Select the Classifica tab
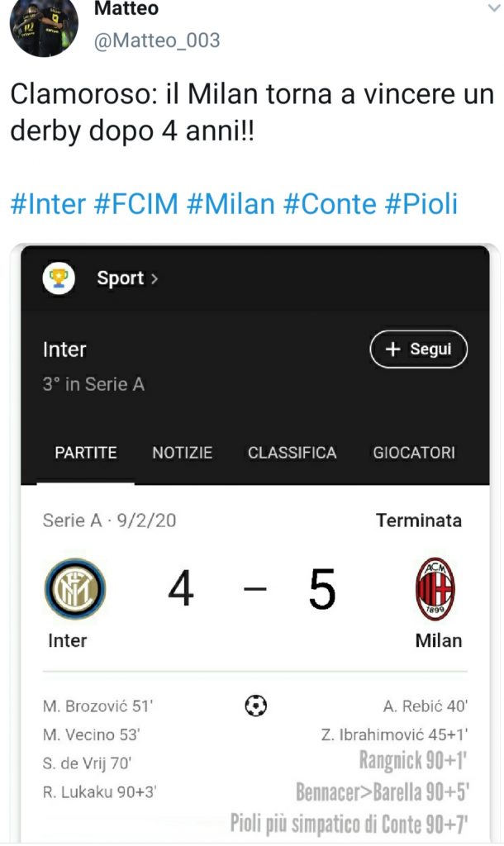 292,453
